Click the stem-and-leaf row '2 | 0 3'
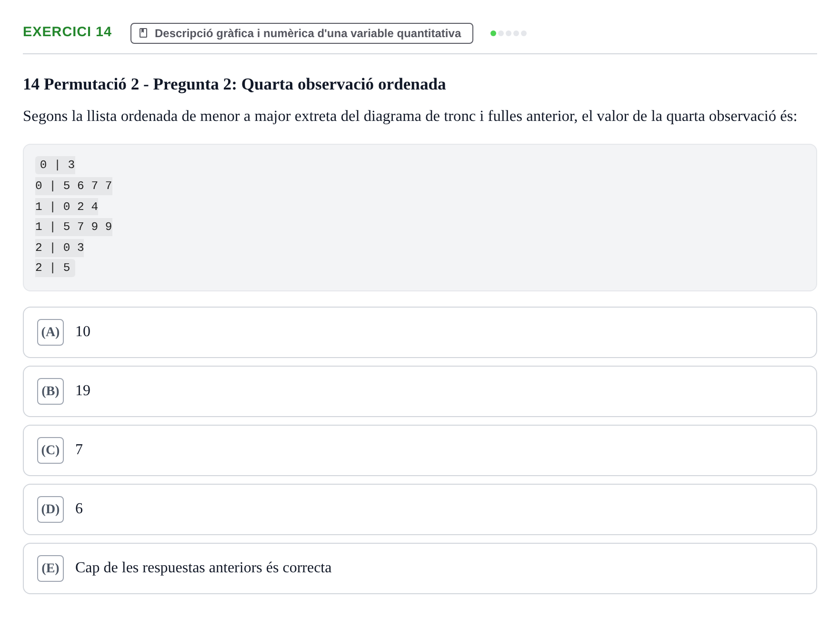The width and height of the screenshot is (840, 618). (60, 248)
